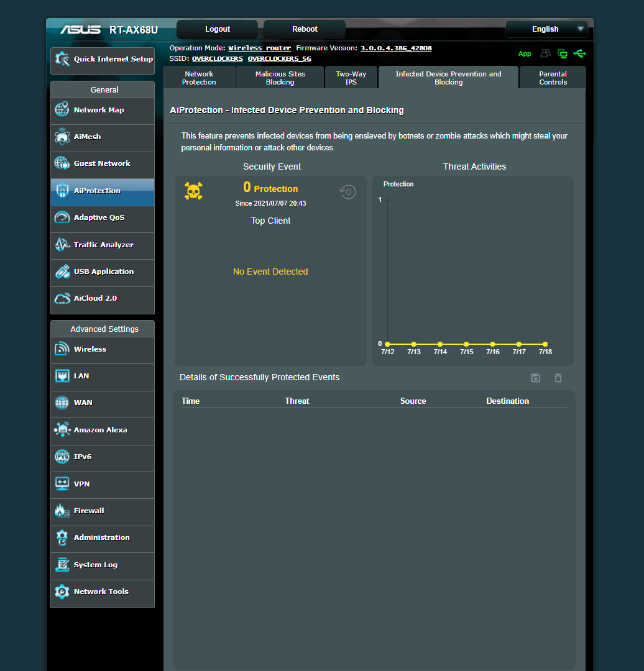Screen dimensions: 644x671
Task: Click the yellow skull security event icon
Action: tap(193, 191)
